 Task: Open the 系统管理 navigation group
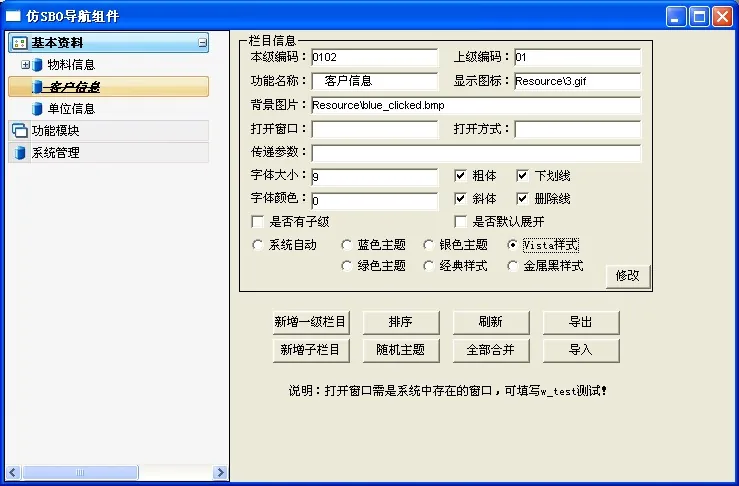[x=108, y=153]
